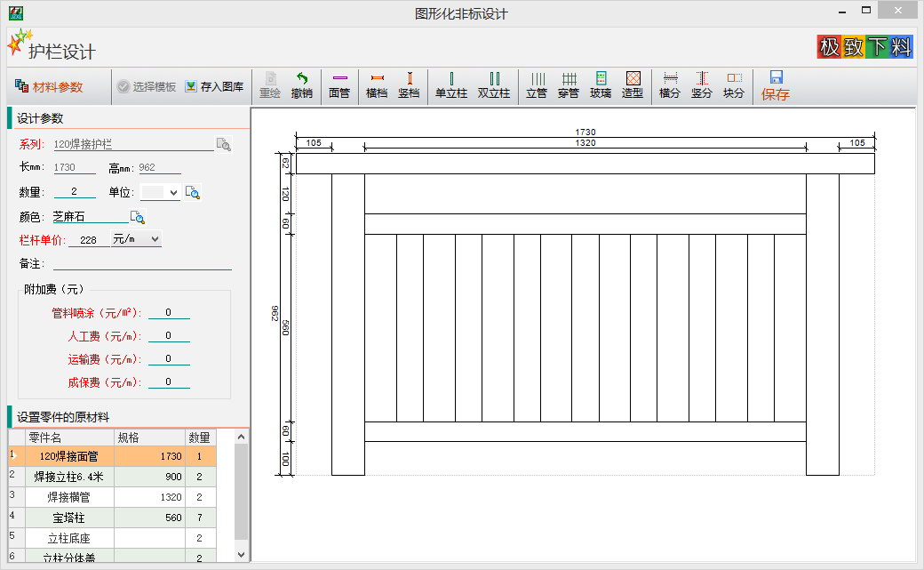Click the 数量 quantity field

point(75,192)
